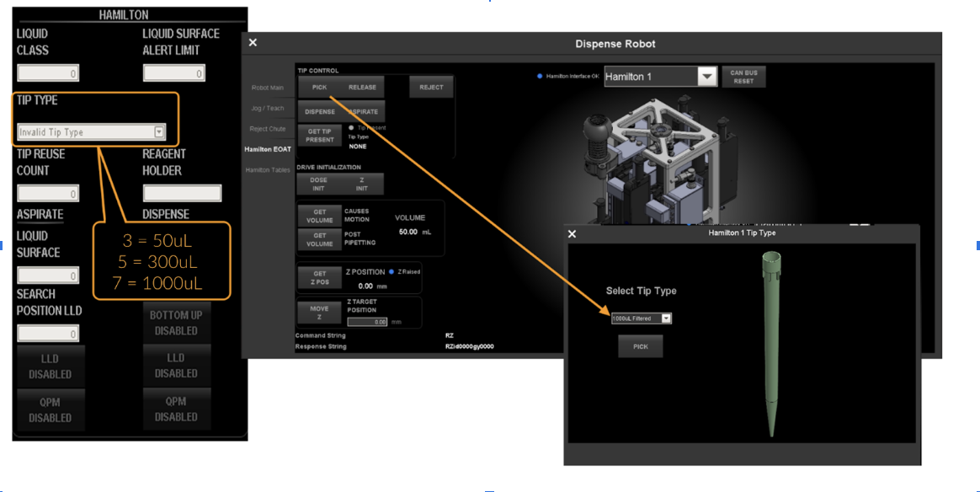
Task: Click the GET Z POS button
Action: click(x=319, y=277)
